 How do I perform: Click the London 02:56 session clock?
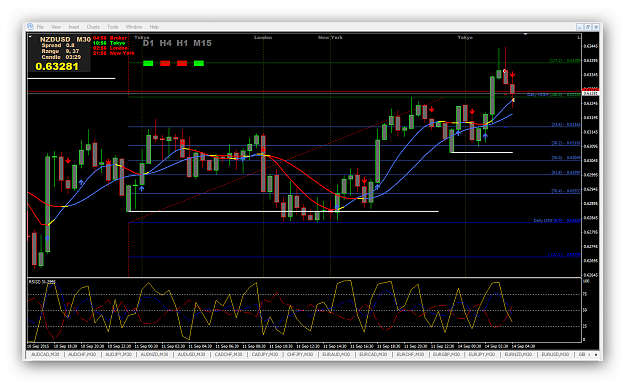[x=110, y=48]
